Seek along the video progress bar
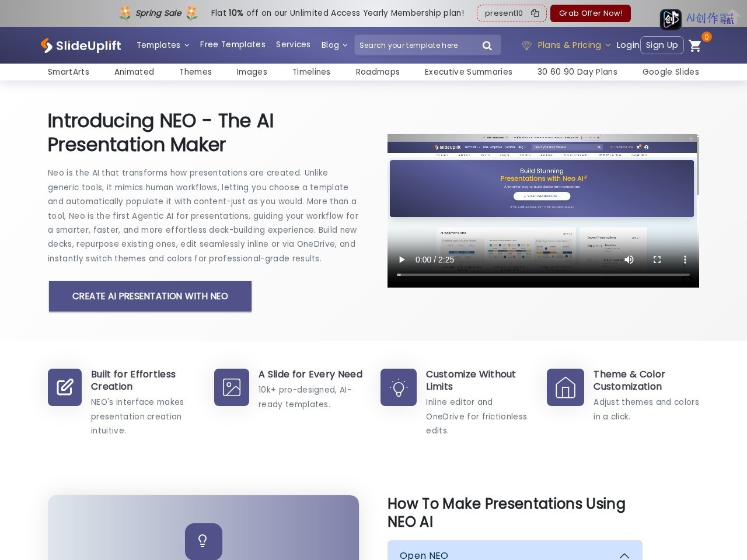This screenshot has width=747, height=560. coord(543,275)
